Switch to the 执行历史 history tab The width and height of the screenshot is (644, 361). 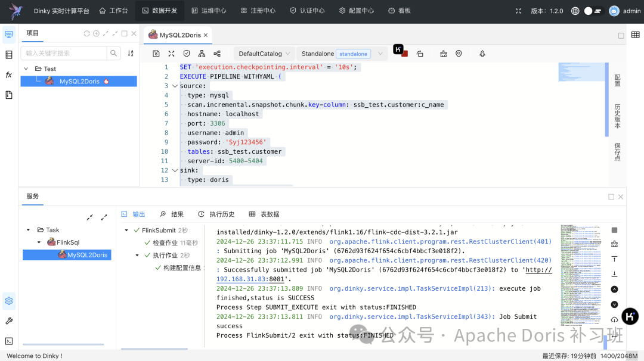[216, 214]
